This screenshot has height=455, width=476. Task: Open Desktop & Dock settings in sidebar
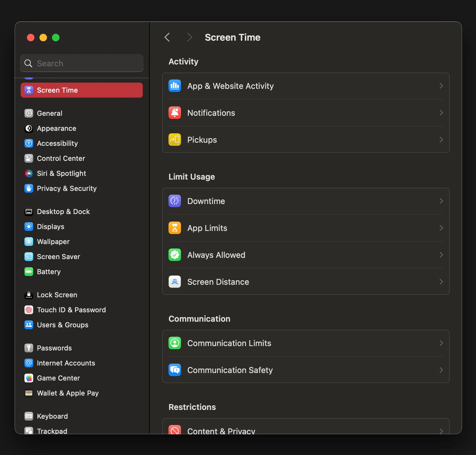[63, 212]
